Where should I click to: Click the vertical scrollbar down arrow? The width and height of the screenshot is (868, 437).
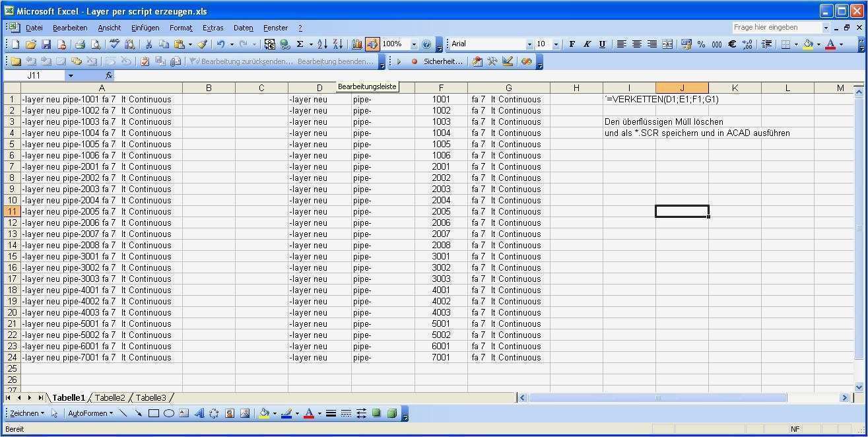click(859, 387)
